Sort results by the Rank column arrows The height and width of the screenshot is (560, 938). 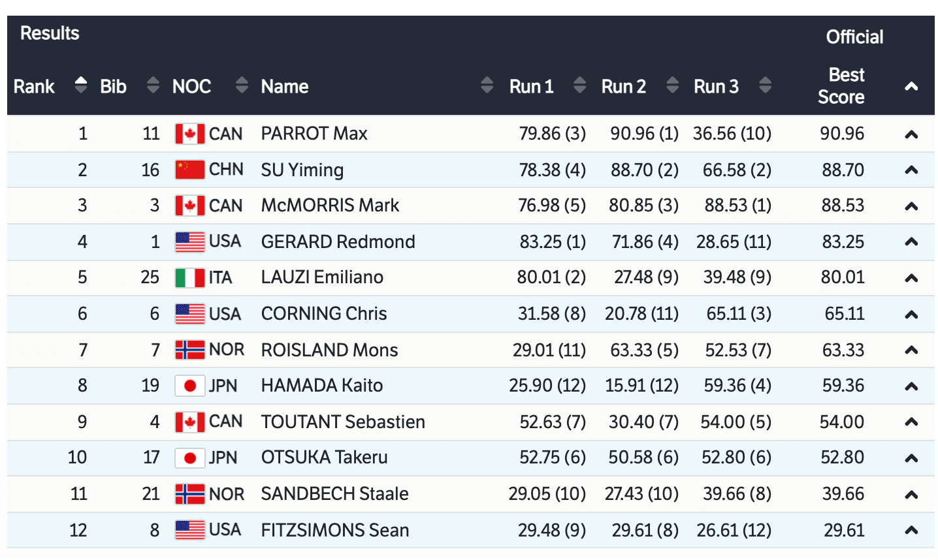[81, 86]
